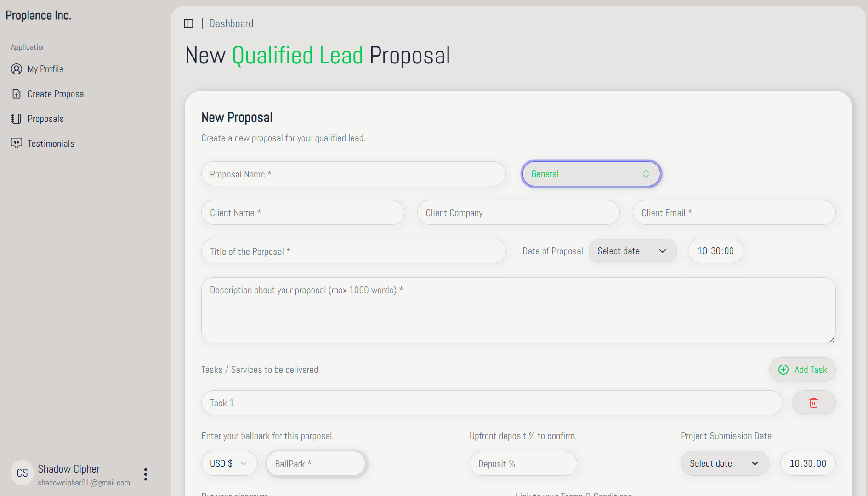Viewport: 868px width, 496px height.
Task: Click into the Client Email field
Action: (733, 212)
